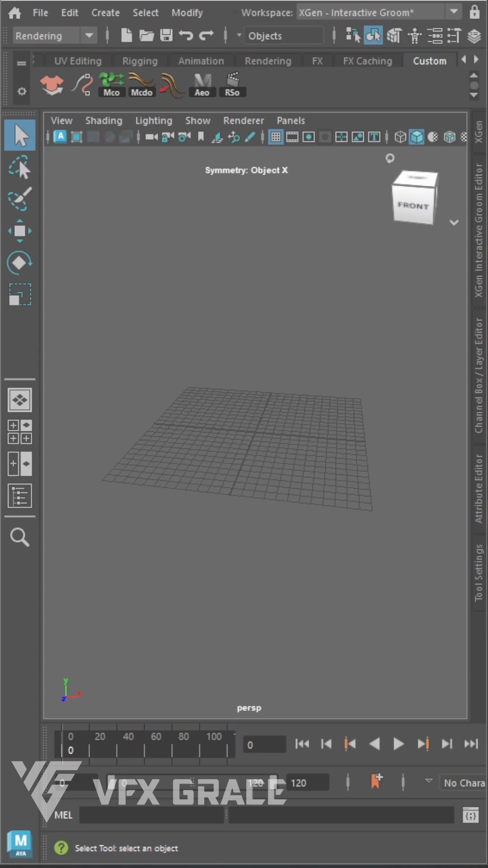The image size is (488, 868).
Task: Click the current frame number field
Action: 264,744
